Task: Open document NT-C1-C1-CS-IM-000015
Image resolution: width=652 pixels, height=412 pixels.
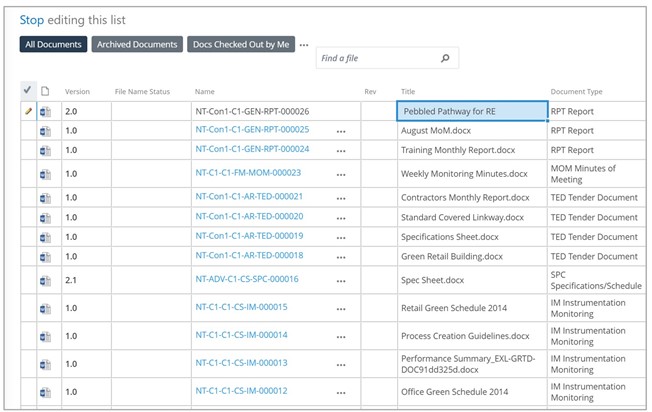Action: [x=241, y=307]
